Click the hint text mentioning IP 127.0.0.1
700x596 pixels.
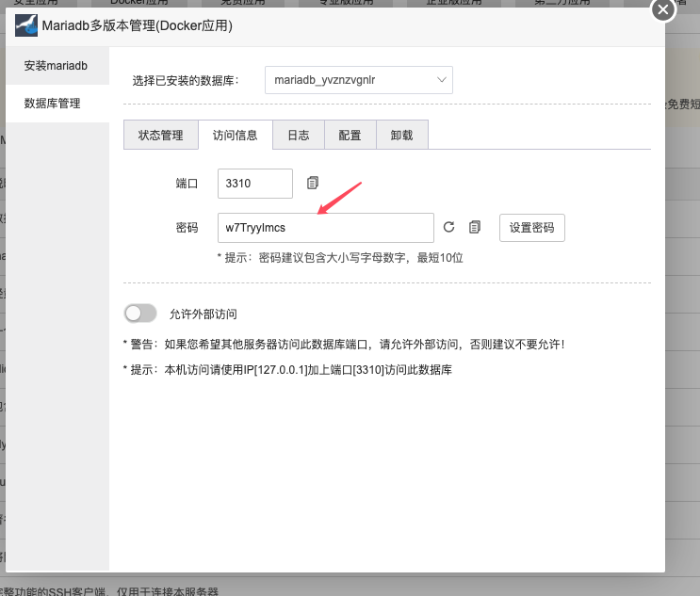(287, 370)
